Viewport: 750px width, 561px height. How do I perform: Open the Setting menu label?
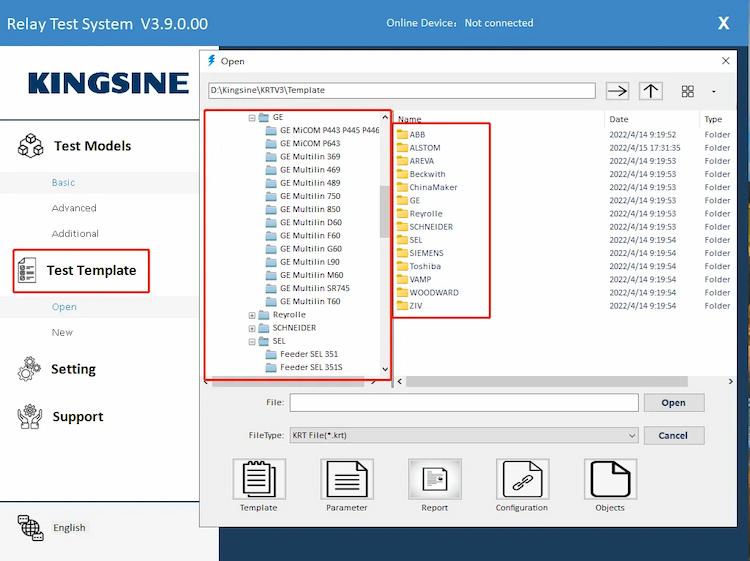(73, 369)
